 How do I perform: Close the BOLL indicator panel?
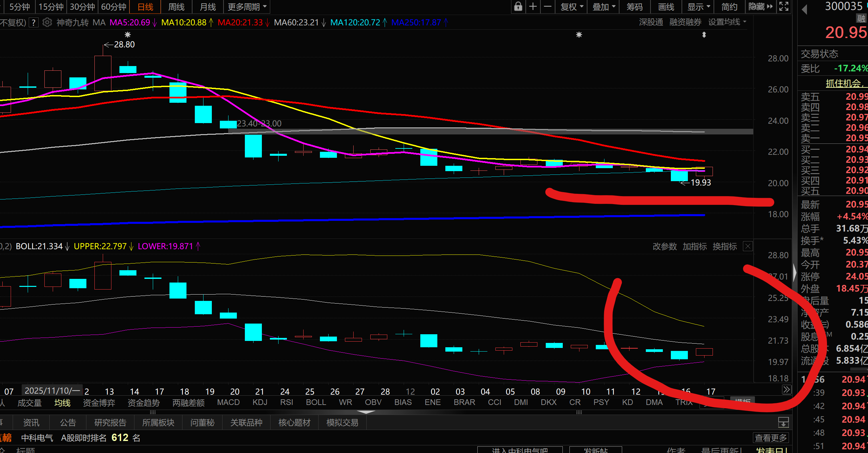tap(748, 247)
